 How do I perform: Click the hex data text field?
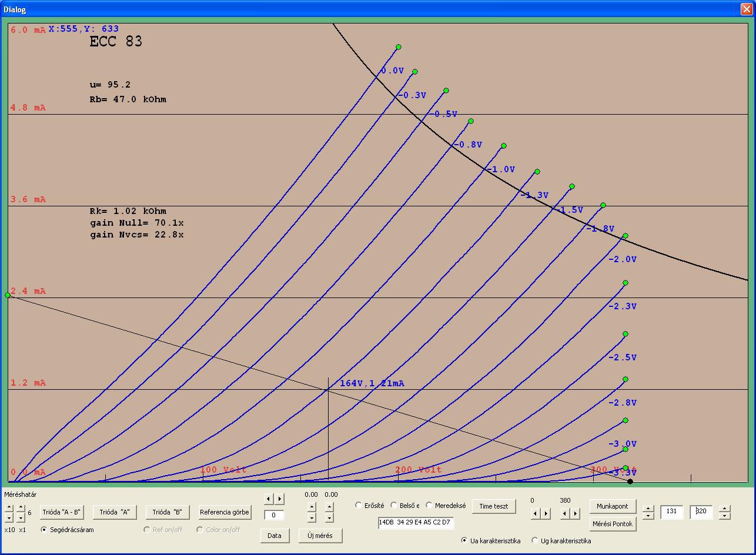pyautogui.click(x=416, y=522)
